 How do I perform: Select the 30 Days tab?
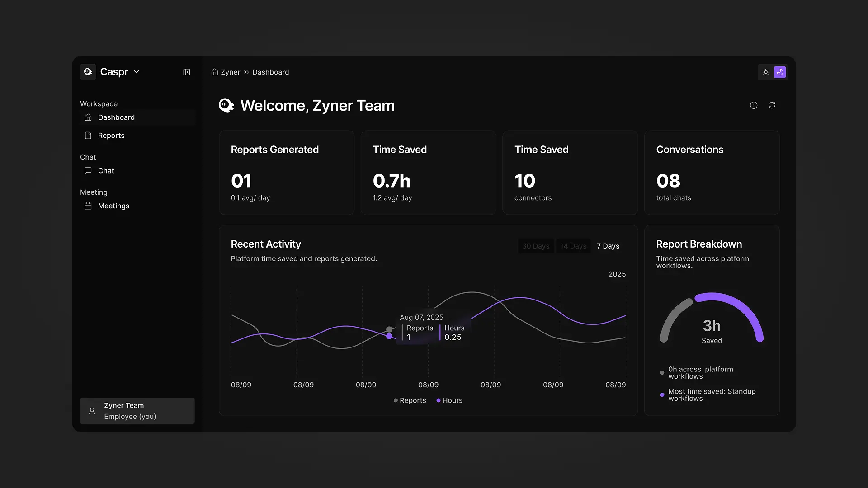click(536, 246)
